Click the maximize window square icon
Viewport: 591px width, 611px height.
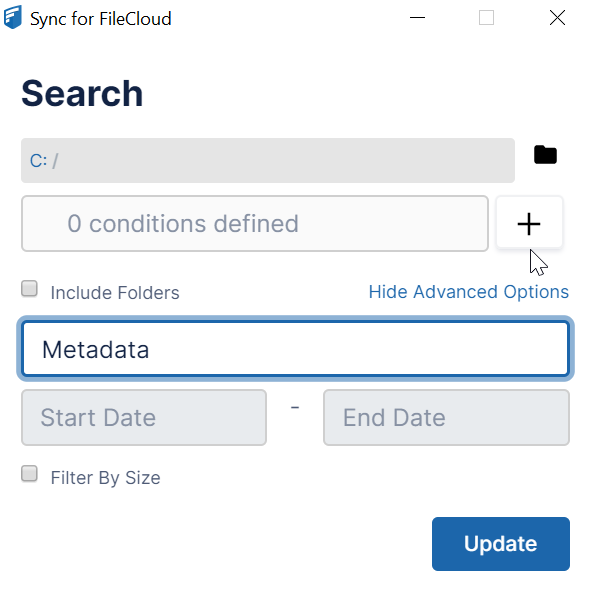(x=486, y=18)
